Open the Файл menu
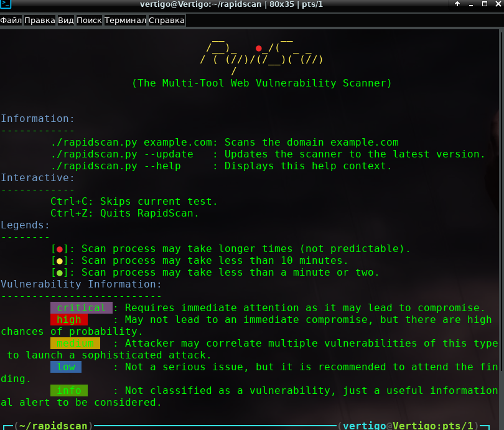Viewport: 504px width, 430px height. (x=11, y=21)
